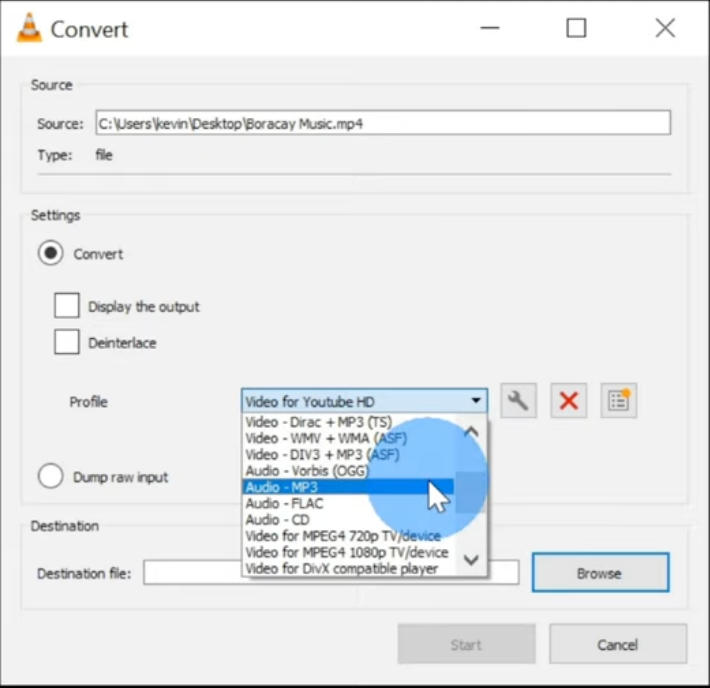Select the Convert radio button
The width and height of the screenshot is (710, 688).
click(x=50, y=253)
